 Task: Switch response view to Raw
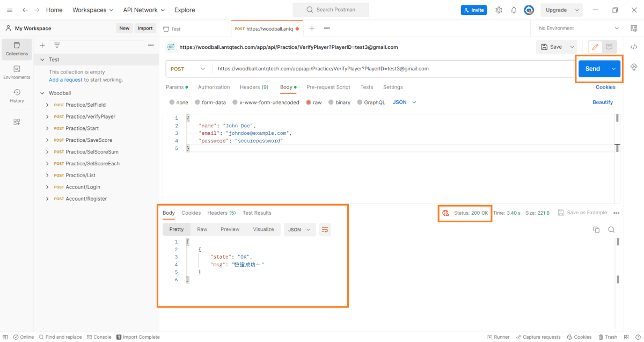click(x=202, y=229)
